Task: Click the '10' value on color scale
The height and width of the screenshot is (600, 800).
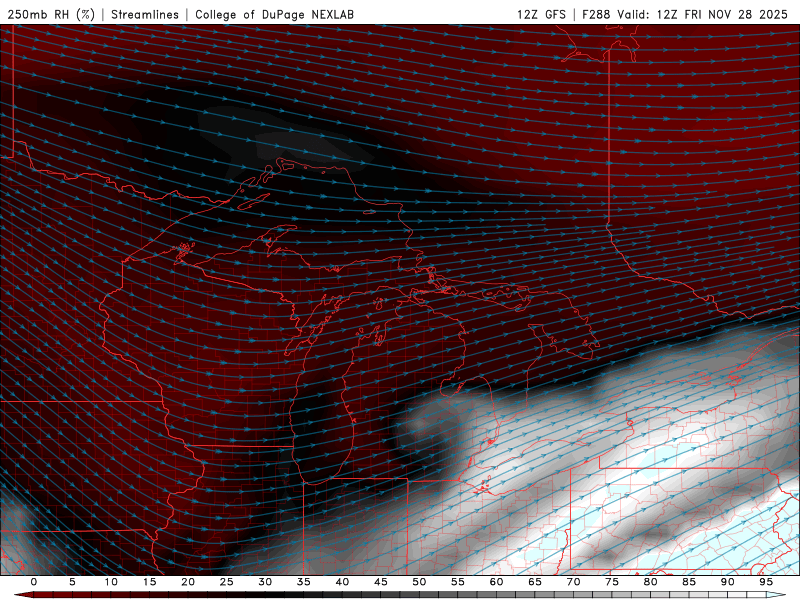Action: (x=111, y=582)
